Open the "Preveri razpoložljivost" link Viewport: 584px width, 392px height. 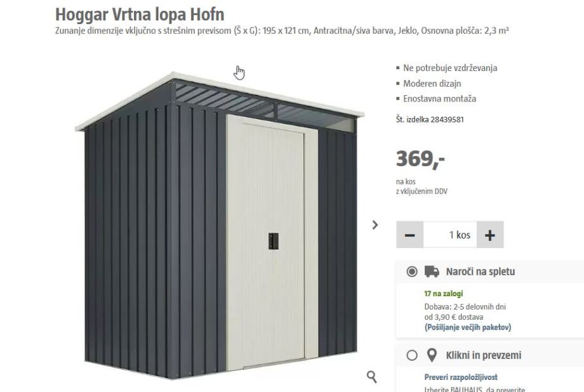pyautogui.click(x=461, y=377)
